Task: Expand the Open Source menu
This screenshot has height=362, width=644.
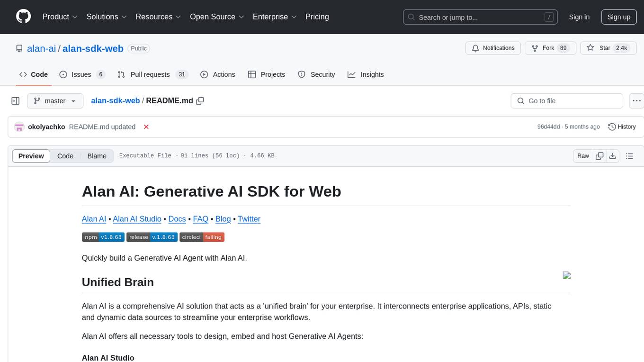Action: pyautogui.click(x=217, y=17)
